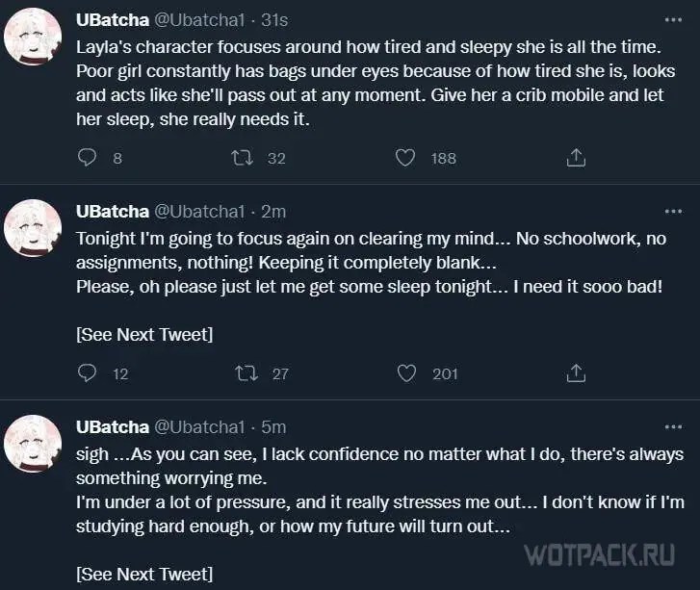This screenshot has height=590, width=700.
Task: Click the avatar on the second tweet
Action: tap(33, 228)
